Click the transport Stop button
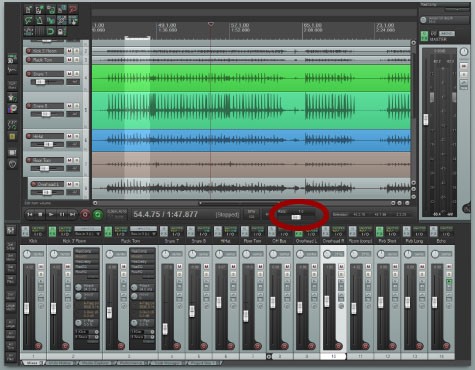 tap(40, 214)
